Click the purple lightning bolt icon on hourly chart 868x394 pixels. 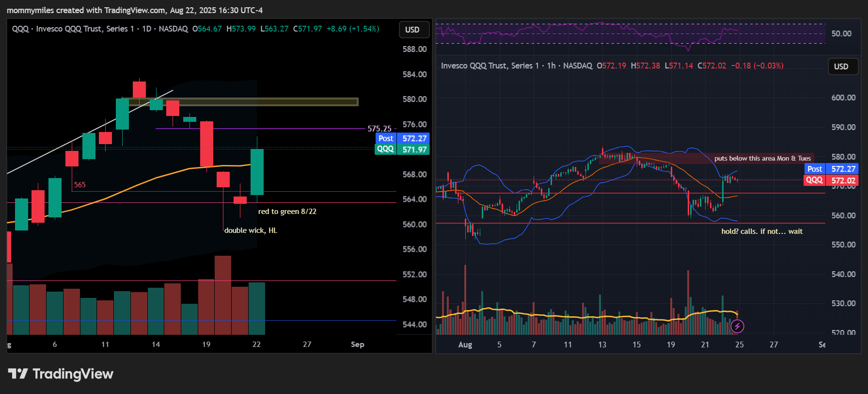coord(737,326)
